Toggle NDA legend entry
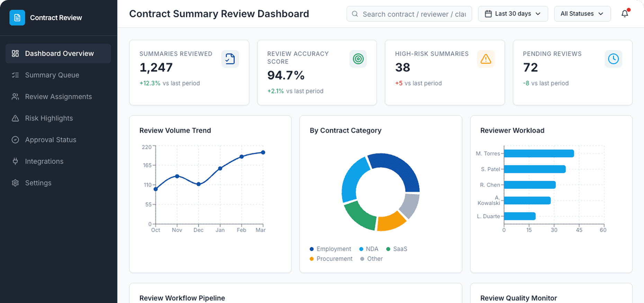The width and height of the screenshot is (644, 303). 369,249
